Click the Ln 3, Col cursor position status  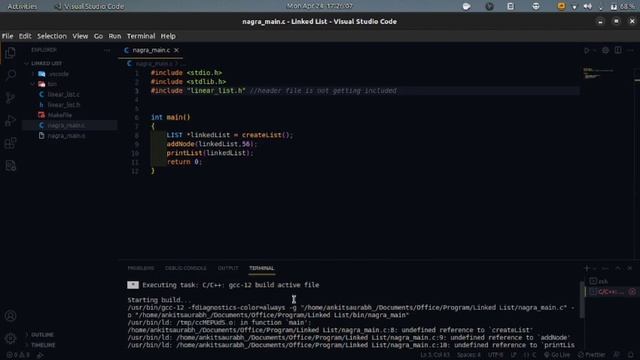pyautogui.click(x=435, y=355)
